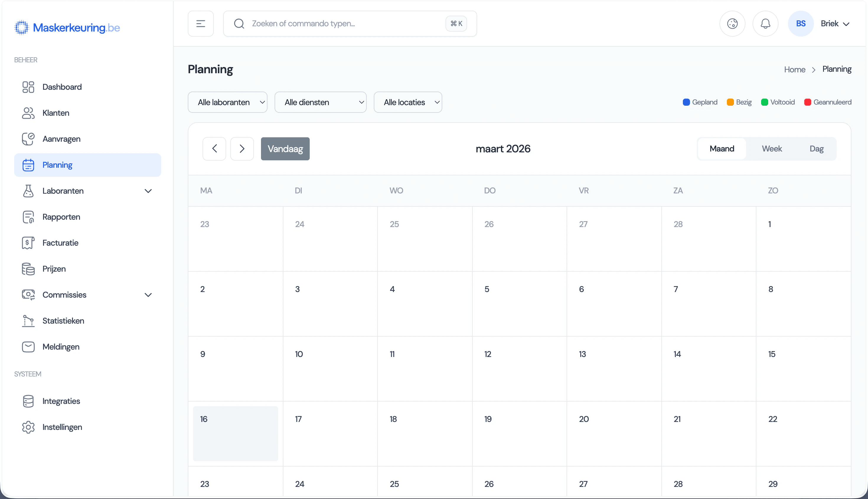
Task: Open the Alle laboranten filter
Action: [x=227, y=102]
